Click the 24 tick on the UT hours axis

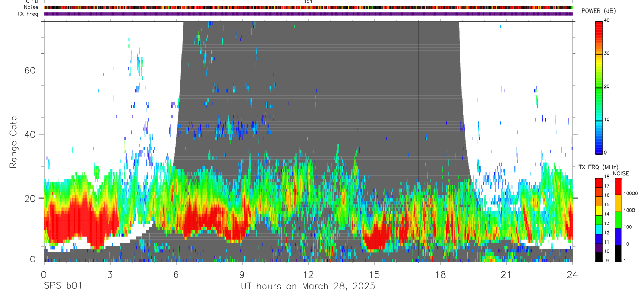(x=573, y=274)
